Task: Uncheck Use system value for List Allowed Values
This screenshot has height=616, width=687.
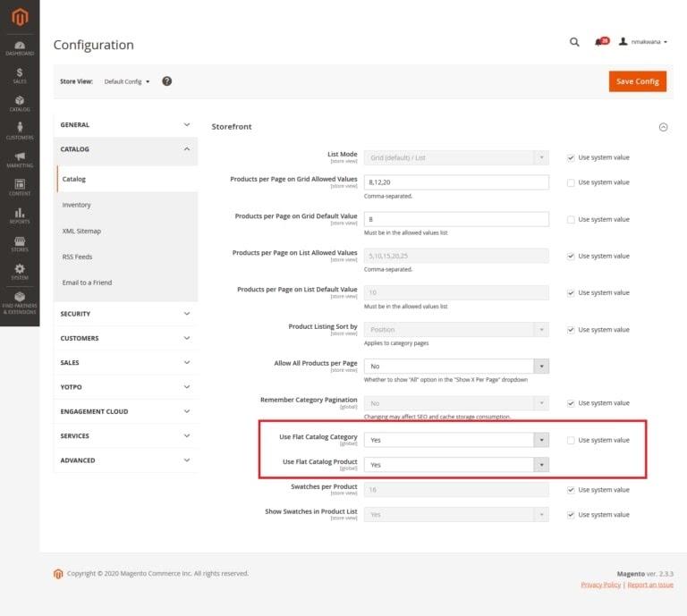Action: click(571, 256)
